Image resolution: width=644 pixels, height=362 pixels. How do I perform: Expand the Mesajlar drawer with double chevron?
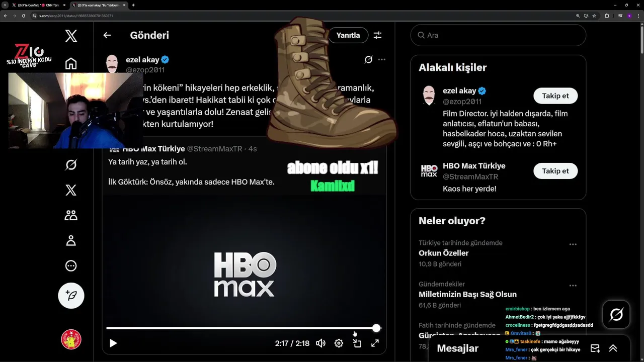613,348
